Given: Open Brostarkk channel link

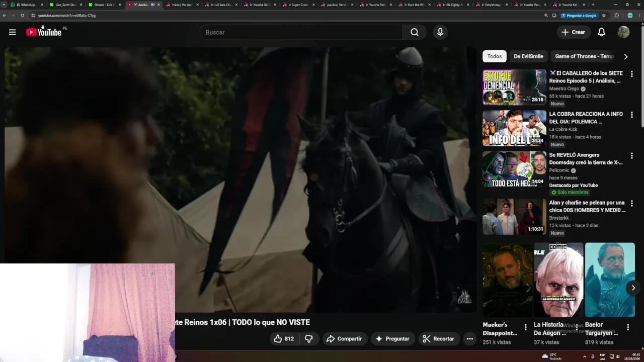Looking at the screenshot, I should coord(559,218).
